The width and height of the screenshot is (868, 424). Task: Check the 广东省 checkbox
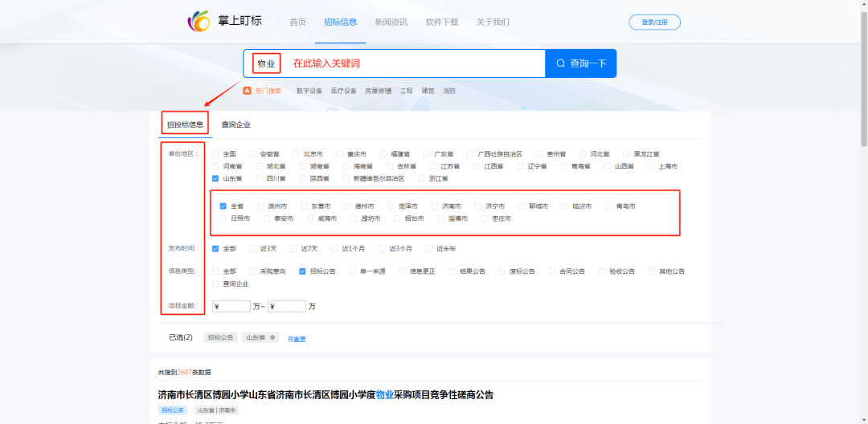[427, 154]
